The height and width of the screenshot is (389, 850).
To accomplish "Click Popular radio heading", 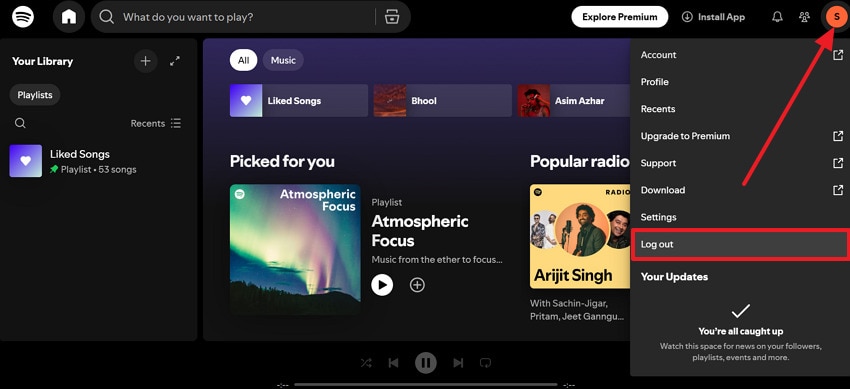I will click(x=579, y=161).
